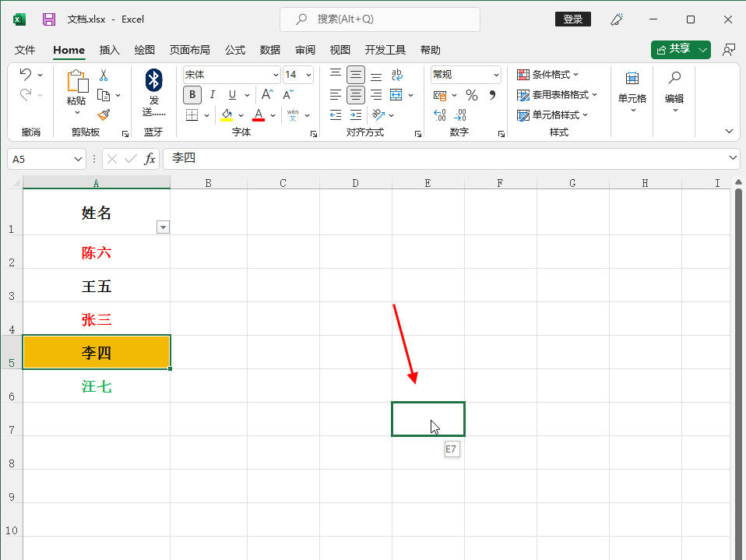The width and height of the screenshot is (746, 560).
Task: Toggle Italic formatting
Action: tap(212, 95)
